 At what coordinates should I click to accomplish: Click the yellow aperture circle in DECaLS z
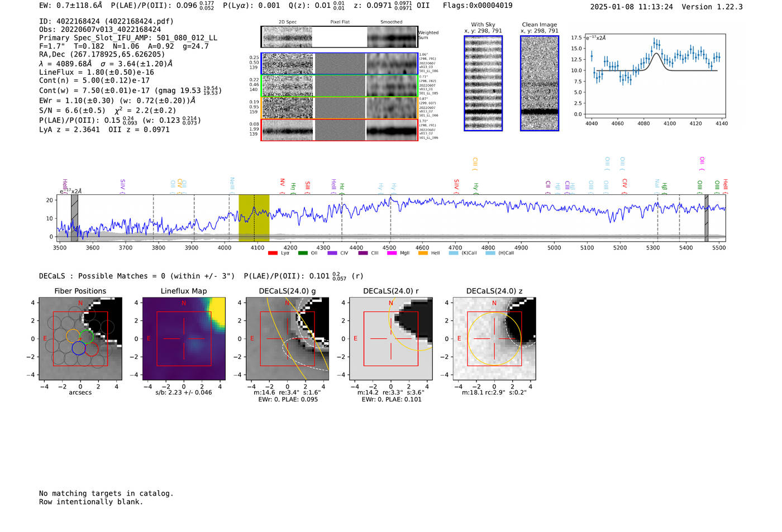[494, 338]
